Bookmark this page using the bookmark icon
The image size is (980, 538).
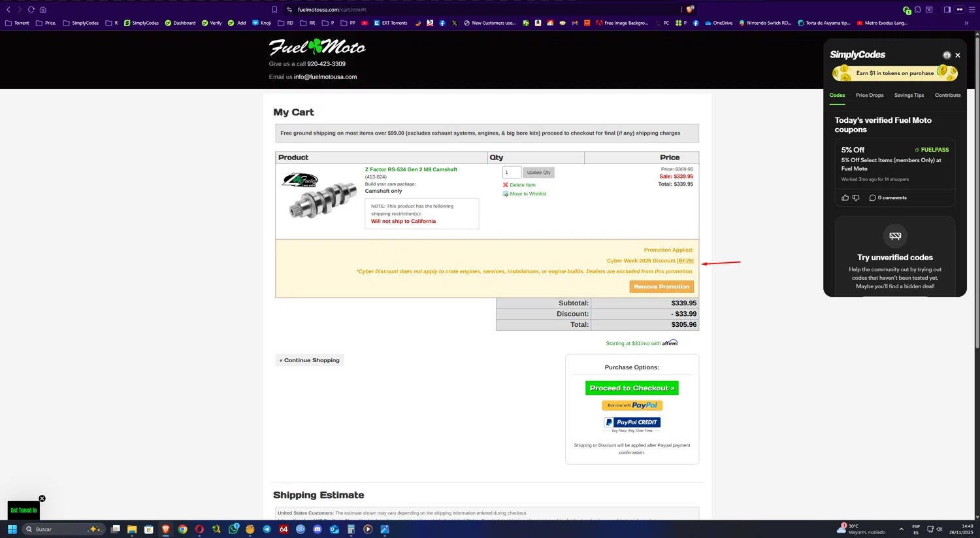click(x=274, y=10)
